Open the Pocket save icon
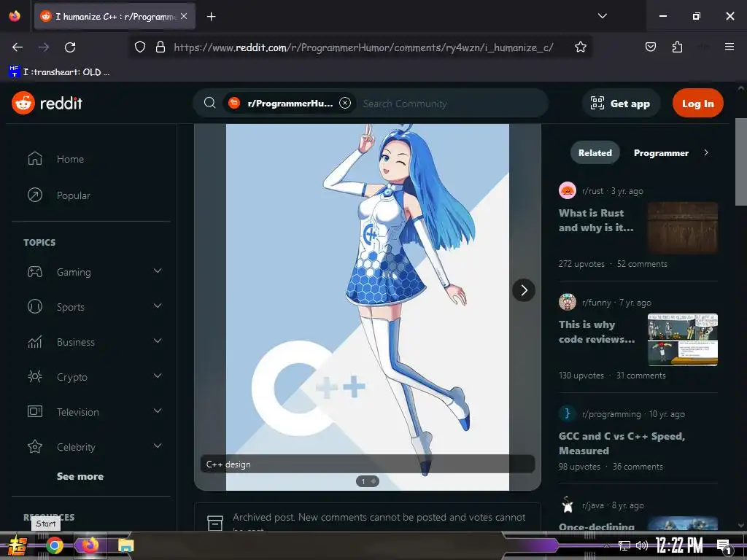Image resolution: width=747 pixels, height=560 pixels. tap(650, 47)
